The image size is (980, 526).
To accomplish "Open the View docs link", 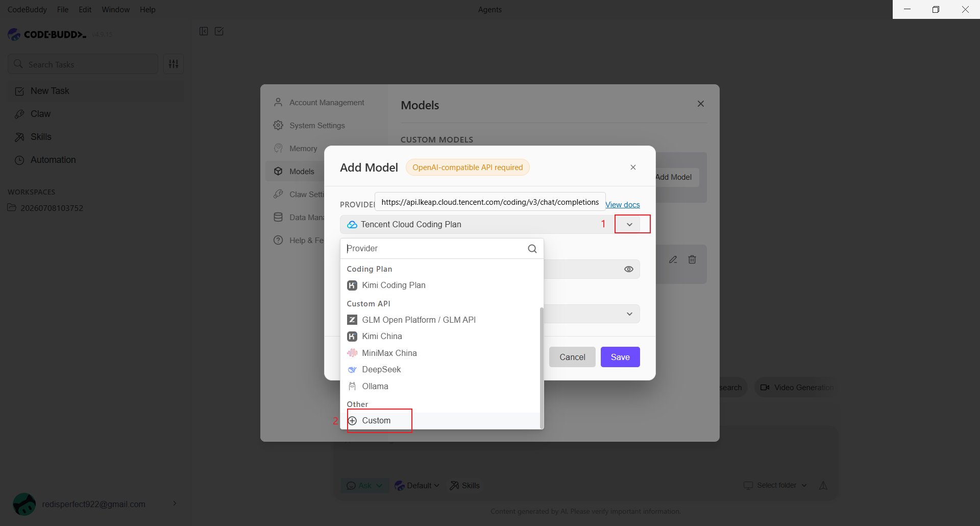I will (622, 205).
